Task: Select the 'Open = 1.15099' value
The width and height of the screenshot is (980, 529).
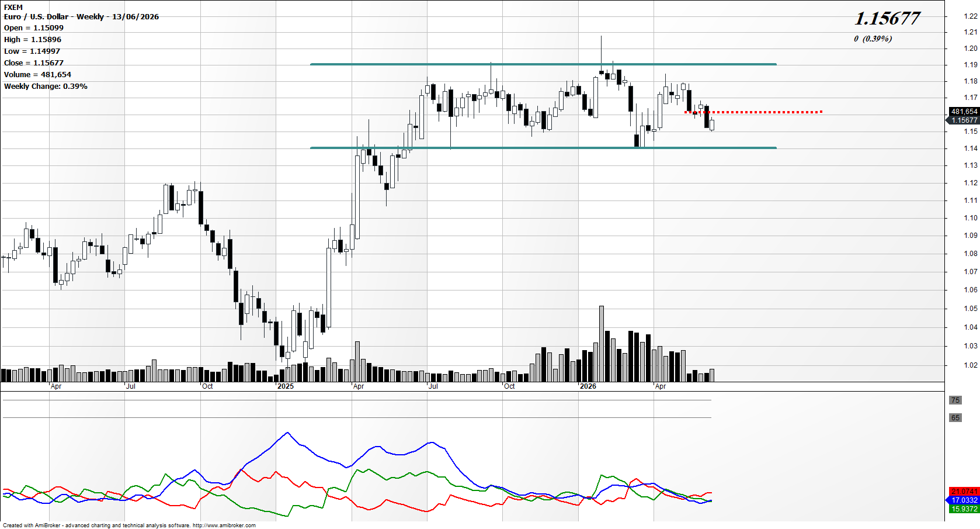Action: 34,28
